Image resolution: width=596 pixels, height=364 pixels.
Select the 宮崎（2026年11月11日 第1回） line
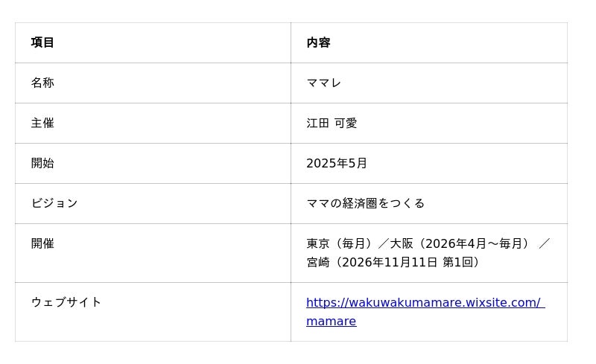point(393,262)
